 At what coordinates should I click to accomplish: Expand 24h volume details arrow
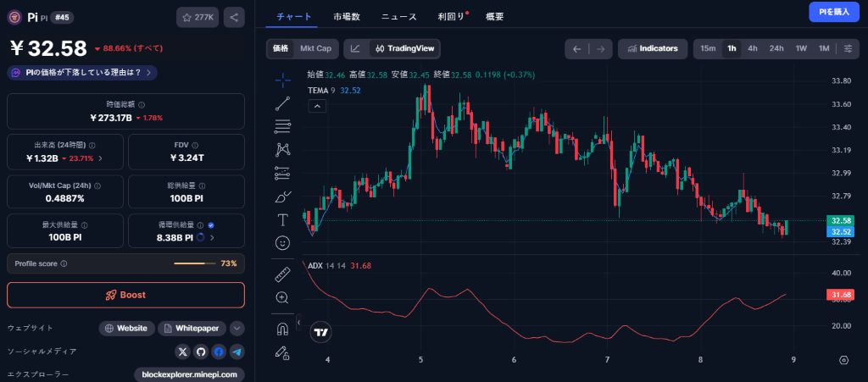[100, 158]
